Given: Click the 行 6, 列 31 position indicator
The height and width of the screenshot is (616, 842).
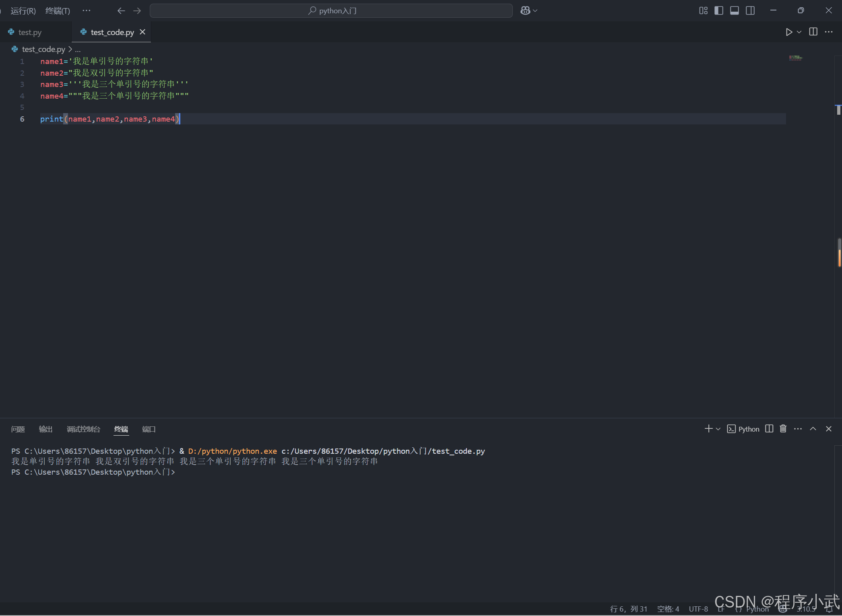Looking at the screenshot, I should click(x=629, y=609).
